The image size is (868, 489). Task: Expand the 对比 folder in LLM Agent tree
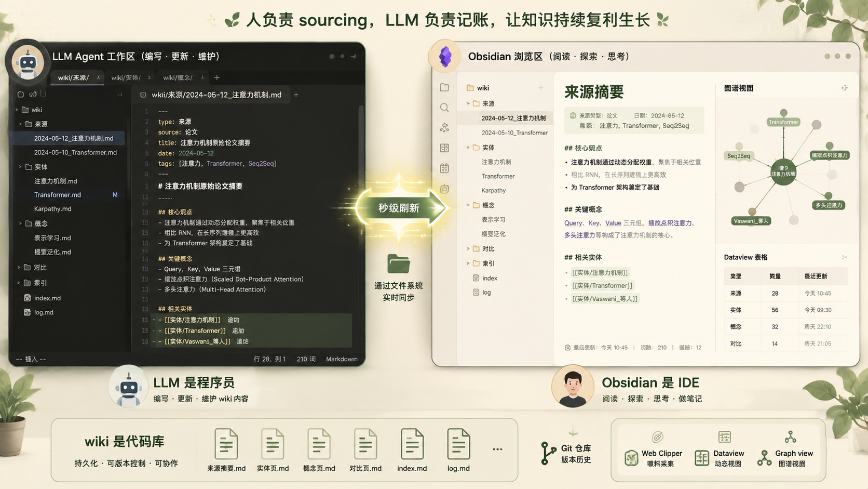point(19,268)
